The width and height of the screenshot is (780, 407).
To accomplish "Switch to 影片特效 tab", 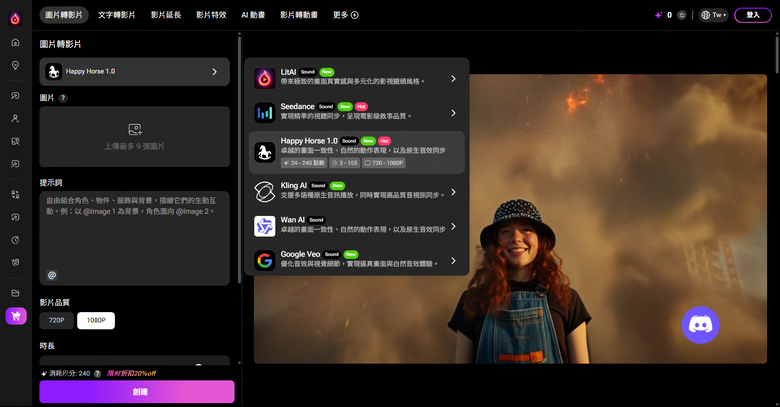I will pyautogui.click(x=211, y=15).
